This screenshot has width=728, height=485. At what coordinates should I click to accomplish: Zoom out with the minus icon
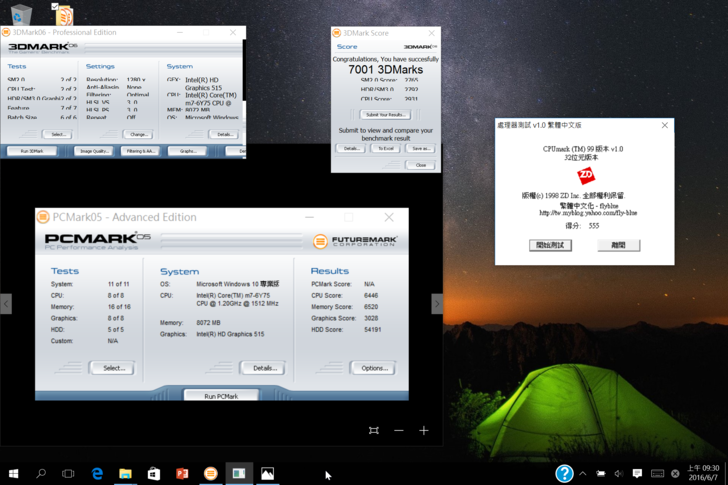pos(398,430)
